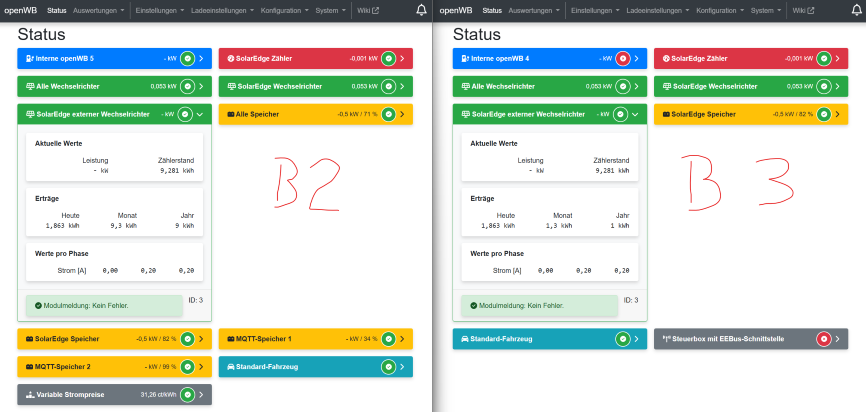Image resolution: width=866 pixels, height=412 pixels.
Task: Open notifications bell in right window
Action: pos(857,10)
